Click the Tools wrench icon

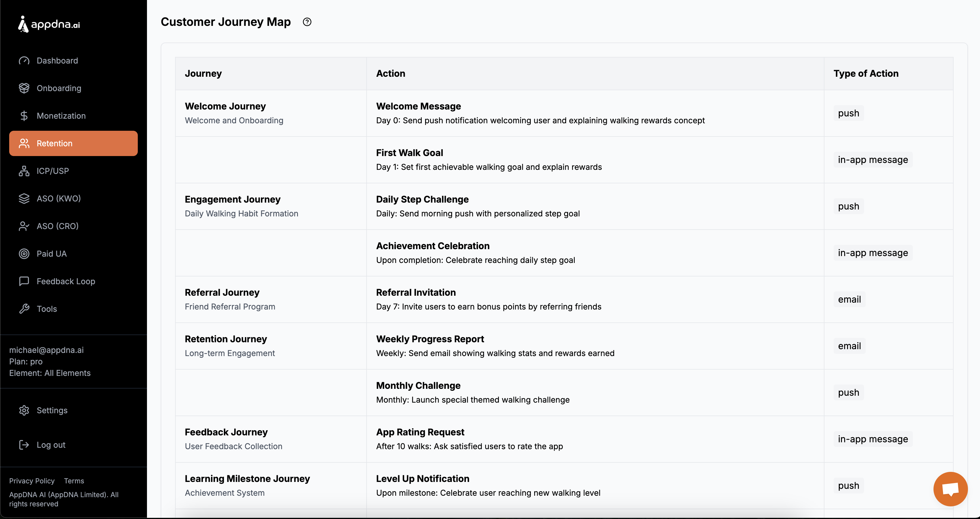[24, 309]
